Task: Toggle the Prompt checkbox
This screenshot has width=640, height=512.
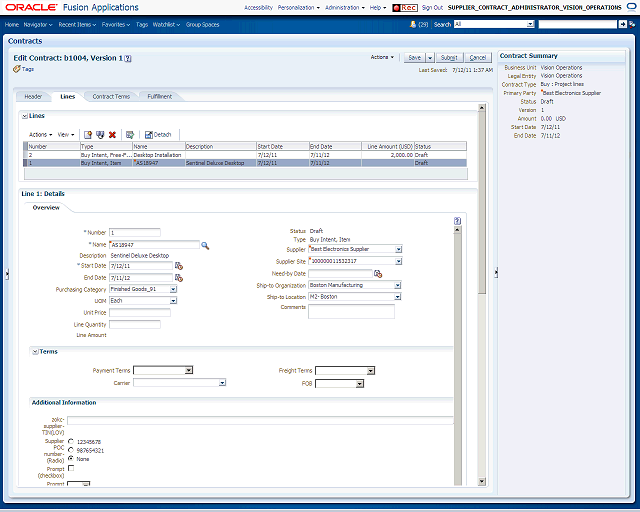Action: (71, 468)
